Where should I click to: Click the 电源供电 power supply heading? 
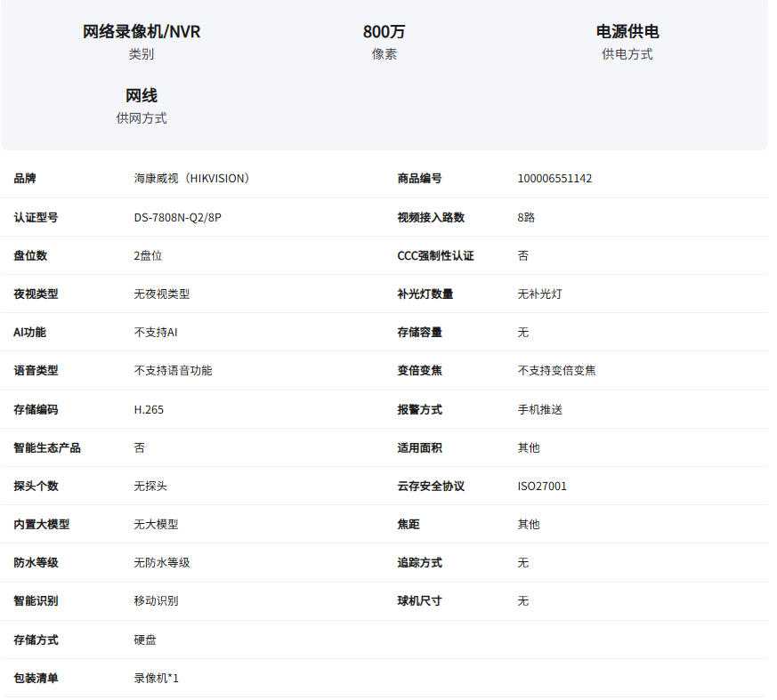coord(627,32)
